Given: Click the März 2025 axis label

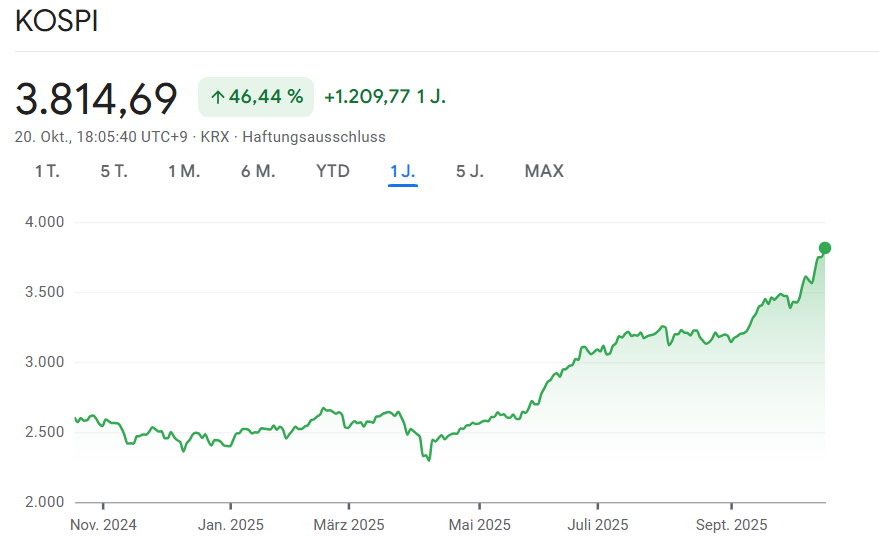Looking at the screenshot, I should 348,525.
